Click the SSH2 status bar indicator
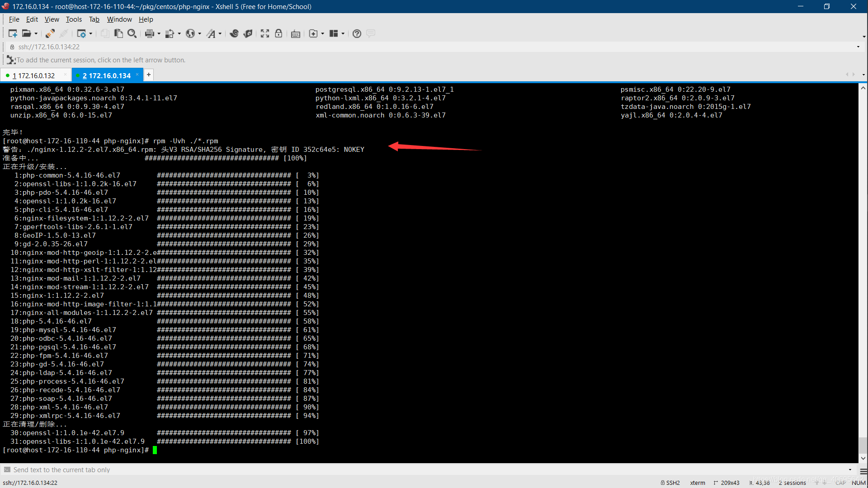The width and height of the screenshot is (868, 488). tap(670, 483)
